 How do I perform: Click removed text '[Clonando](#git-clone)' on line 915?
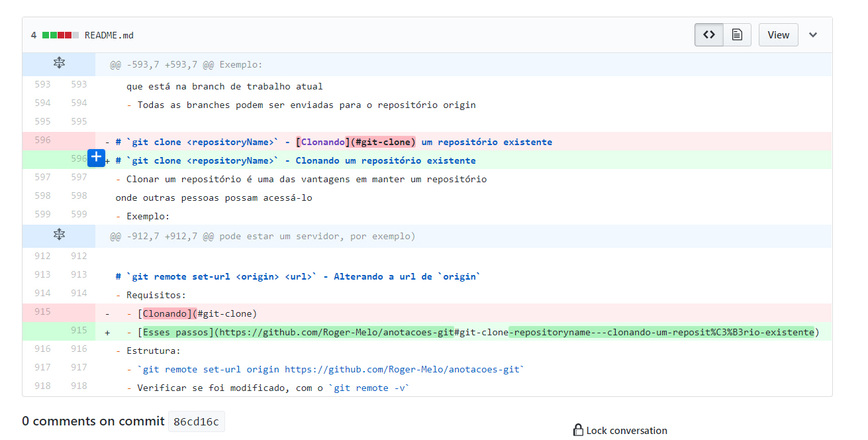click(x=197, y=314)
